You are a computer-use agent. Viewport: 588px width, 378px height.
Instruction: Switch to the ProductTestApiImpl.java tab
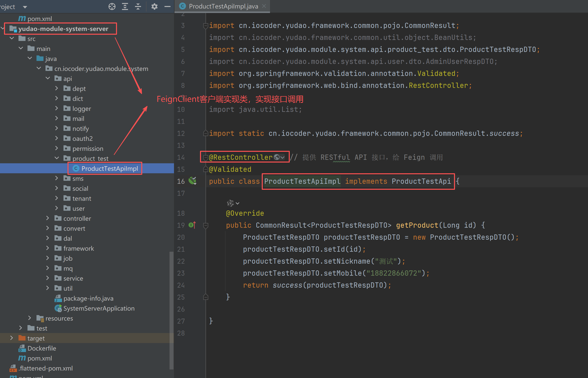coord(223,6)
